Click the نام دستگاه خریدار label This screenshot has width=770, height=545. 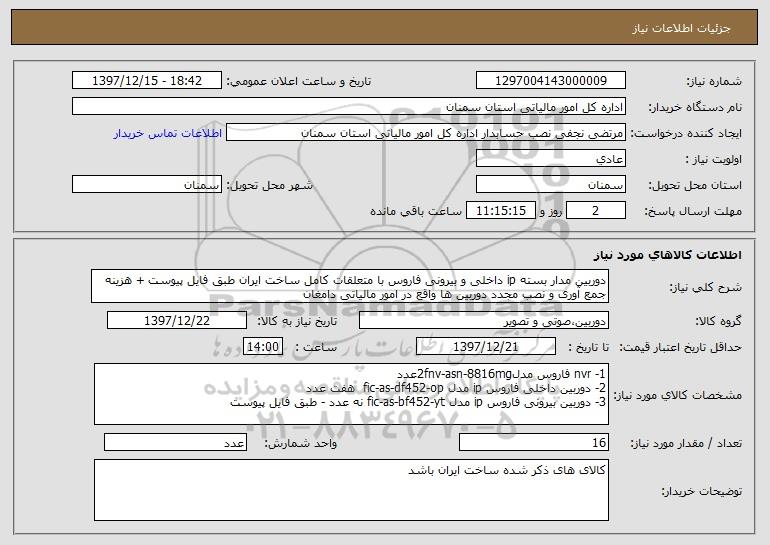695,107
